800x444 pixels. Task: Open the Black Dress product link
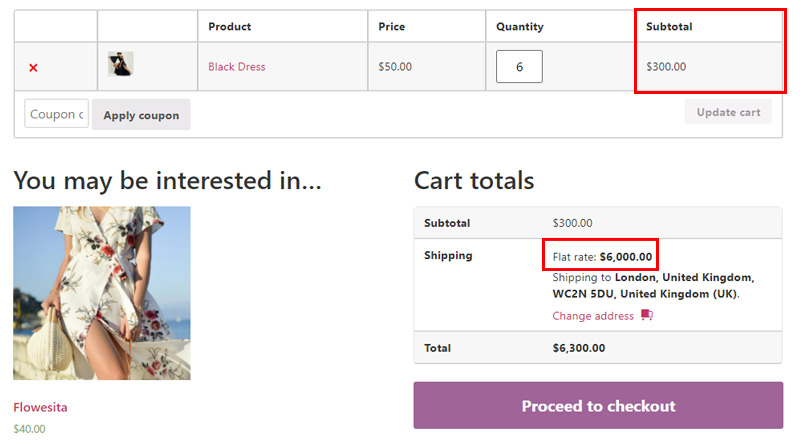click(x=237, y=67)
